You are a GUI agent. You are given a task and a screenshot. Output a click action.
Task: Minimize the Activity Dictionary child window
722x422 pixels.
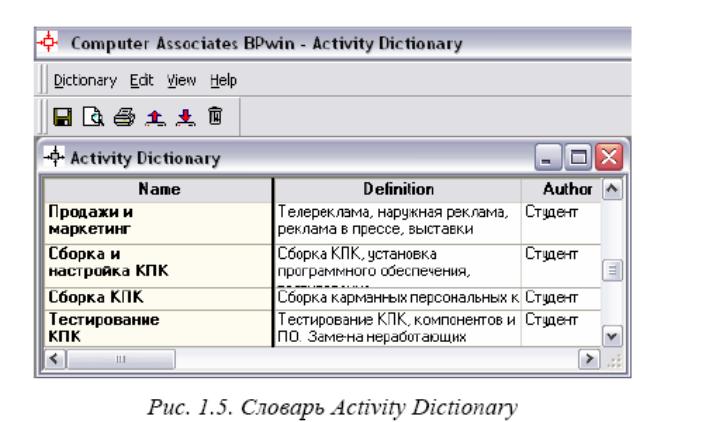[x=547, y=157]
